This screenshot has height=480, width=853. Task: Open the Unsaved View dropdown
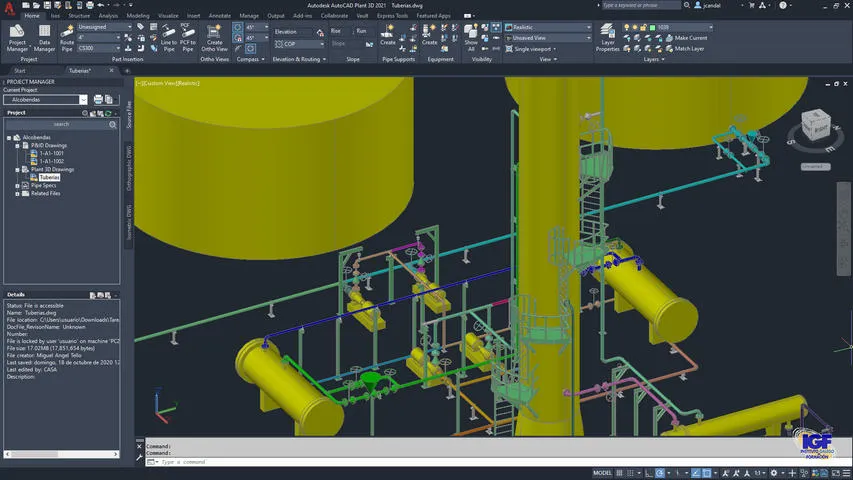[548, 38]
